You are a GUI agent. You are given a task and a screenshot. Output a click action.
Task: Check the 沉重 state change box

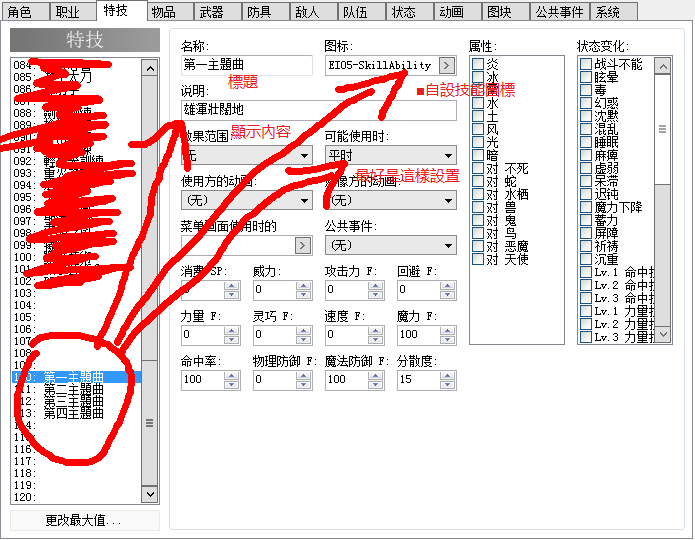pos(586,258)
